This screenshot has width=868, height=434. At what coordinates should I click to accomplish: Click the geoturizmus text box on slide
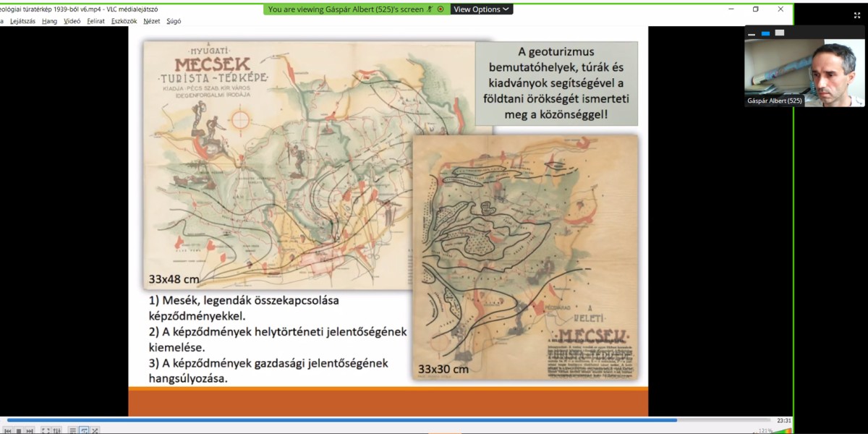(556, 83)
